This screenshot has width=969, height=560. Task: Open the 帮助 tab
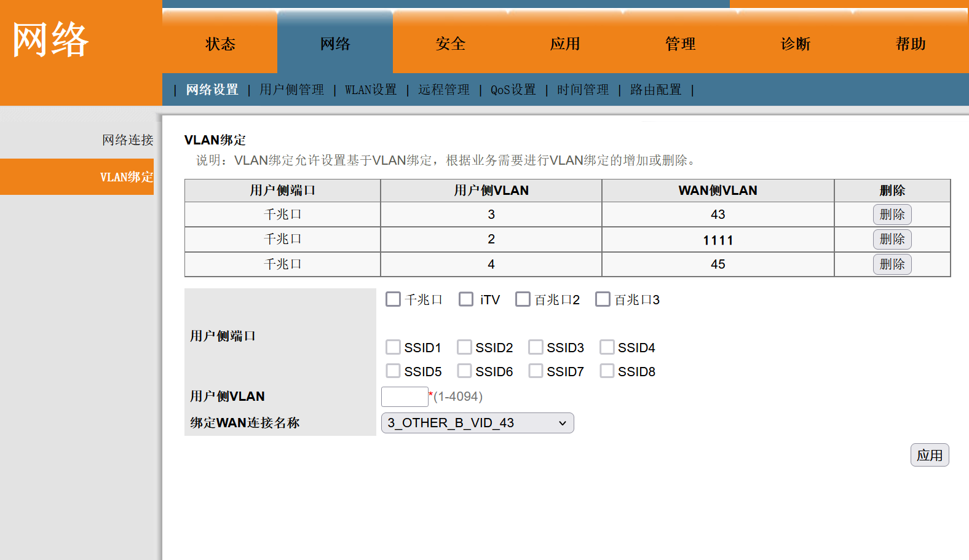[910, 44]
